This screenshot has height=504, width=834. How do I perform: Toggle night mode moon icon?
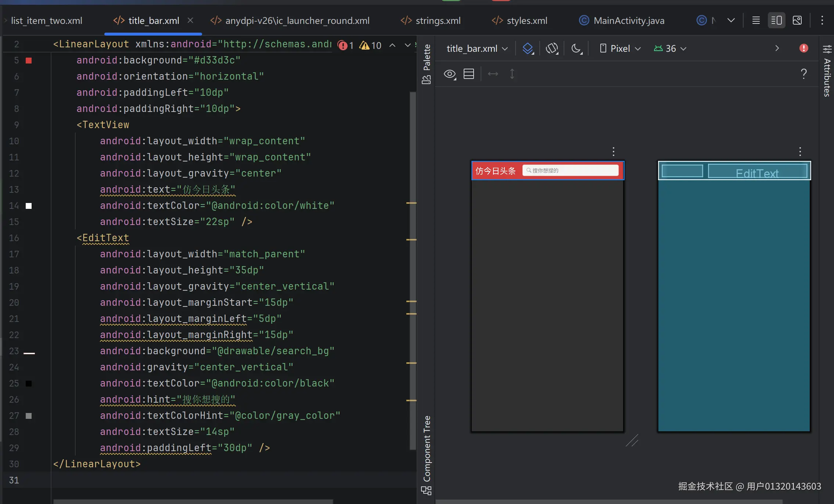click(576, 48)
